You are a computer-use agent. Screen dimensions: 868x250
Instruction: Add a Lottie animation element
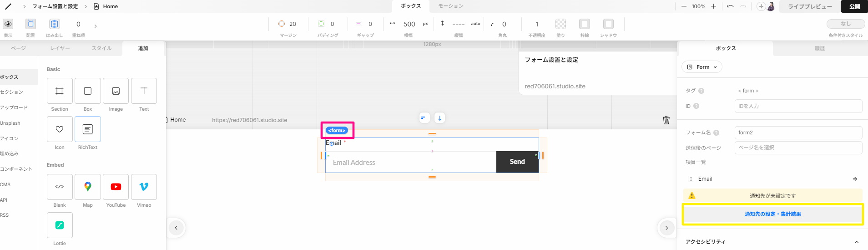pos(60,225)
